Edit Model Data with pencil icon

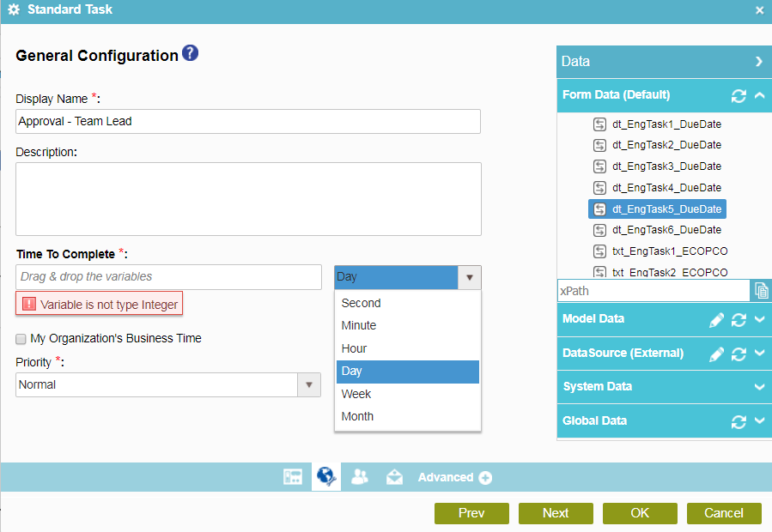pyautogui.click(x=717, y=319)
